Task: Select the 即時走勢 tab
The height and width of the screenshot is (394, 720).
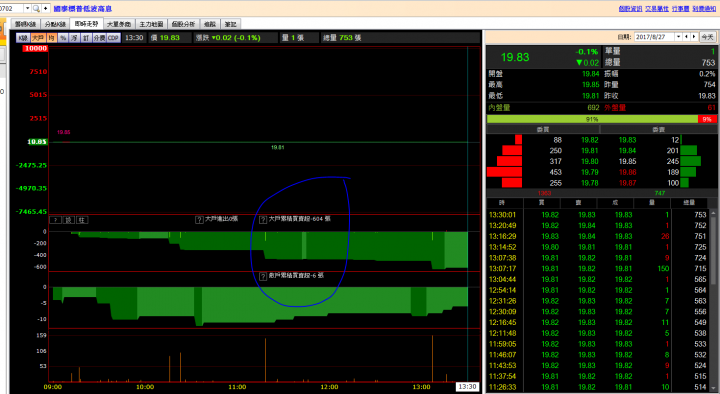Action: pyautogui.click(x=86, y=24)
